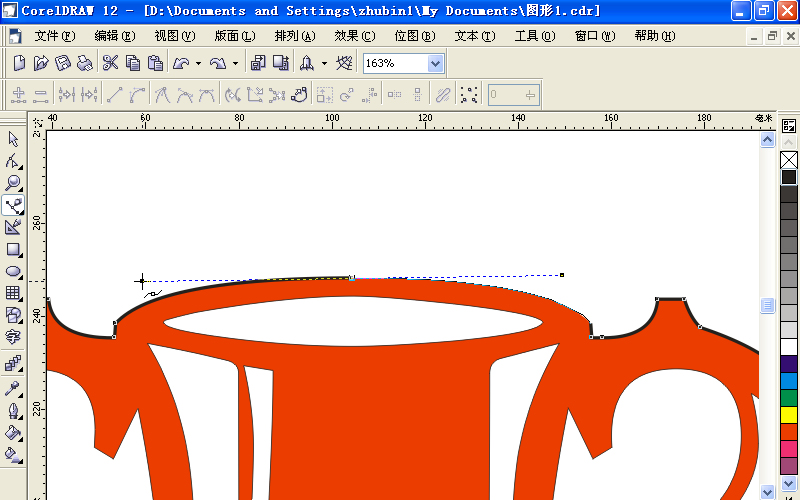Make node cusp icon

[162, 95]
